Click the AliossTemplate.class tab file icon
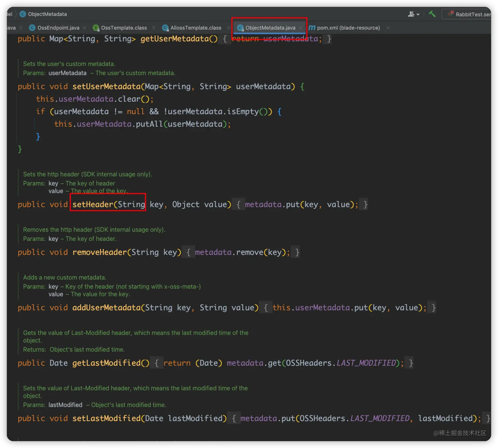498x448 pixels. pyautogui.click(x=165, y=28)
